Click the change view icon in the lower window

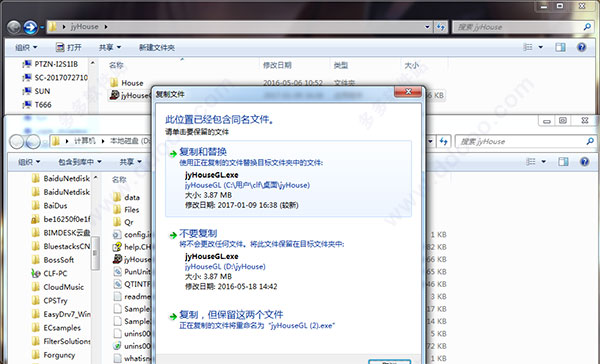pyautogui.click(x=531, y=162)
